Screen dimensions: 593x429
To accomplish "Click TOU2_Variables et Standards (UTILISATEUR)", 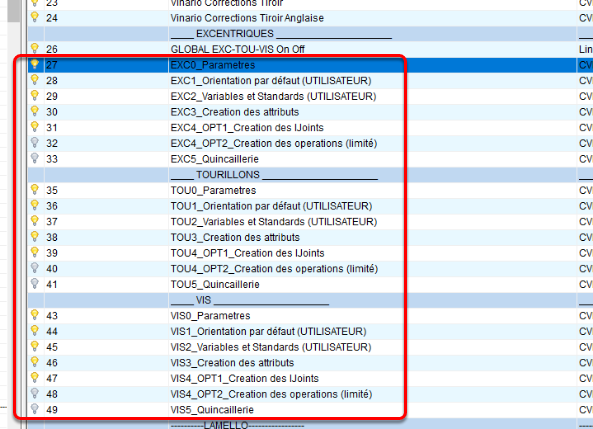I will [x=274, y=222].
